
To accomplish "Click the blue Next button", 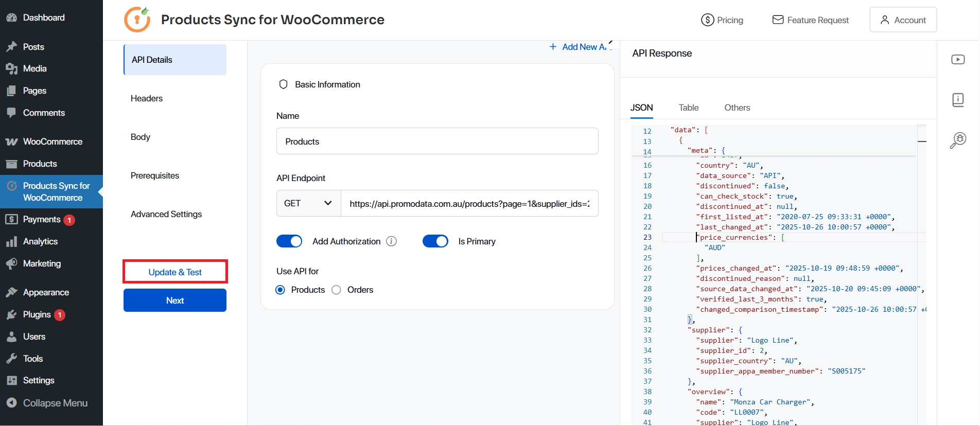I will pos(175,300).
